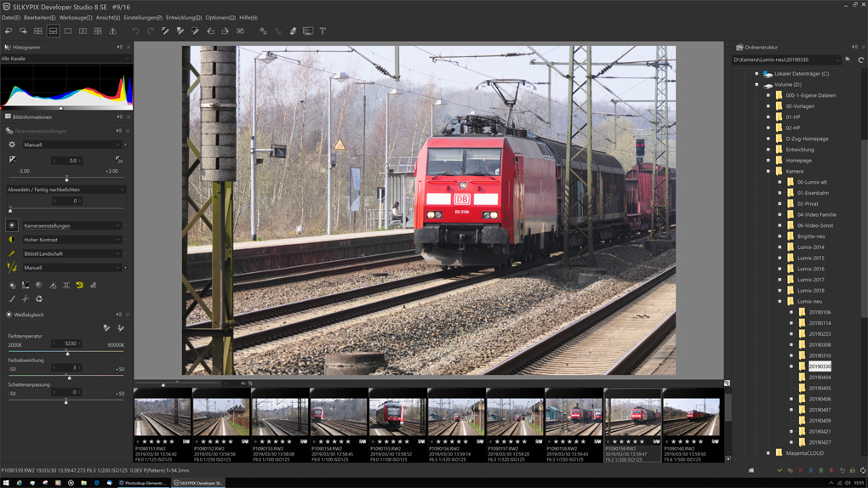Open tone curve tool icon
Screen dimensions: 868x488
pos(26,285)
